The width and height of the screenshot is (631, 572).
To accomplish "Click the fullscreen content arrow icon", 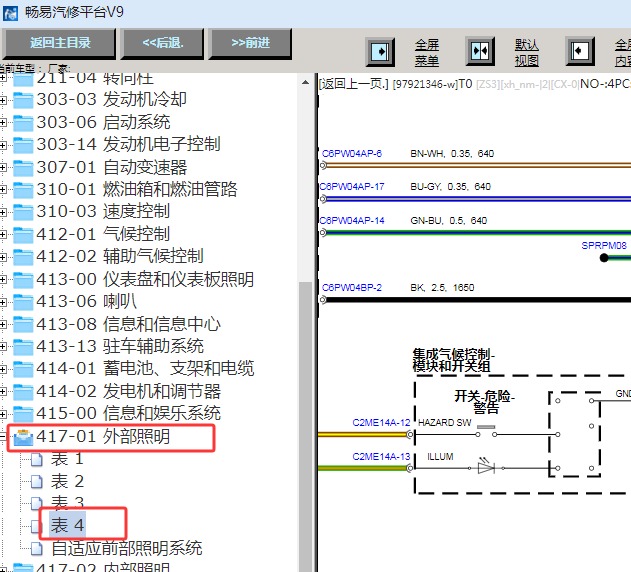I will 580,51.
